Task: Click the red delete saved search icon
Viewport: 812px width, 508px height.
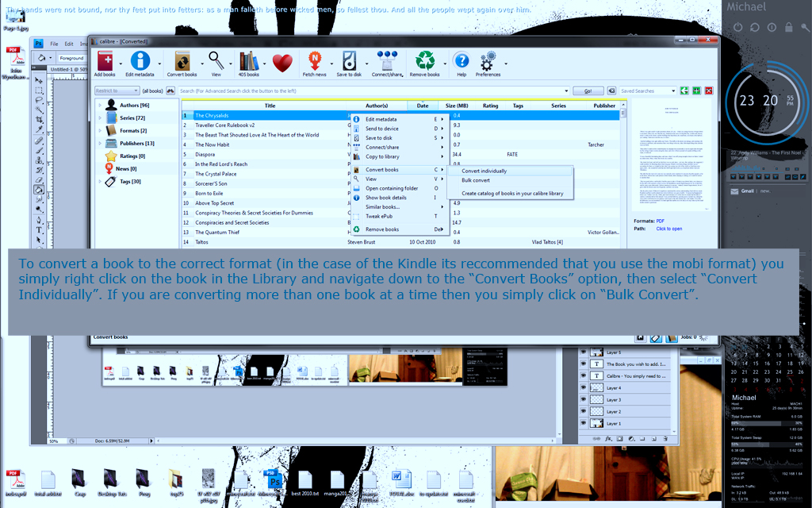Action: coord(709,90)
